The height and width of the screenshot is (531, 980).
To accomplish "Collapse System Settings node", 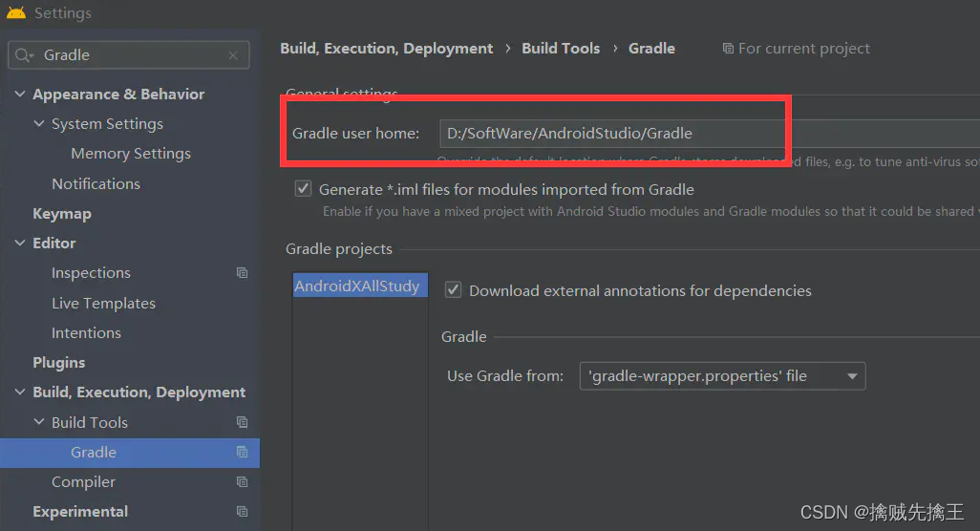I will 39,124.
